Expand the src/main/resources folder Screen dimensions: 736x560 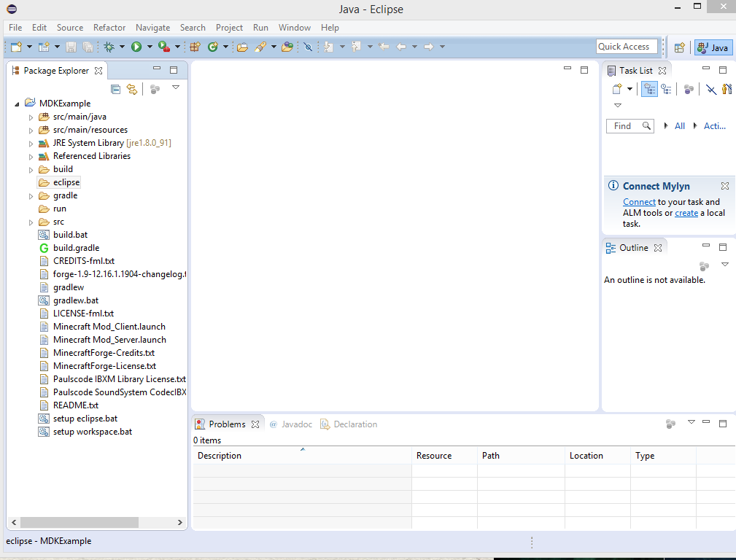[x=31, y=131]
